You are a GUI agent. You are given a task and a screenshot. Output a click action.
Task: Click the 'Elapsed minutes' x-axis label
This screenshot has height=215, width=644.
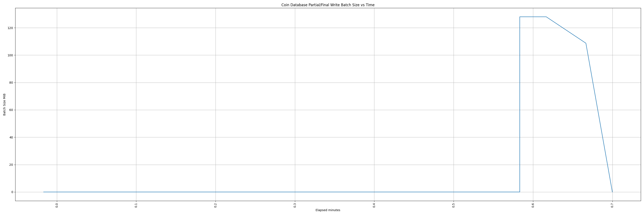(328, 210)
